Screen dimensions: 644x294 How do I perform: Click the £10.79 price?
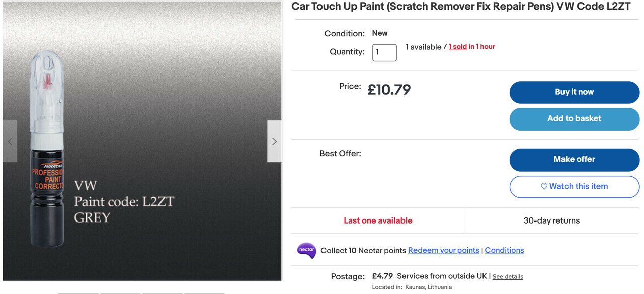(389, 90)
